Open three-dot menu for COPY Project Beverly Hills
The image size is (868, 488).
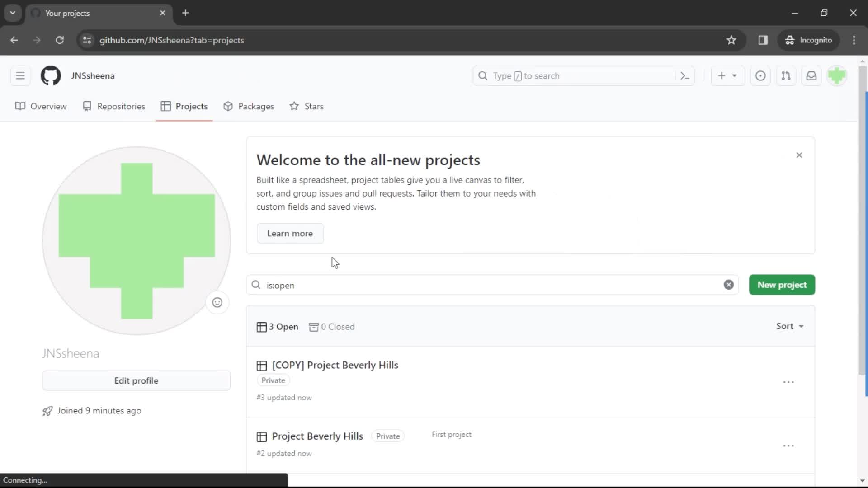pyautogui.click(x=788, y=382)
